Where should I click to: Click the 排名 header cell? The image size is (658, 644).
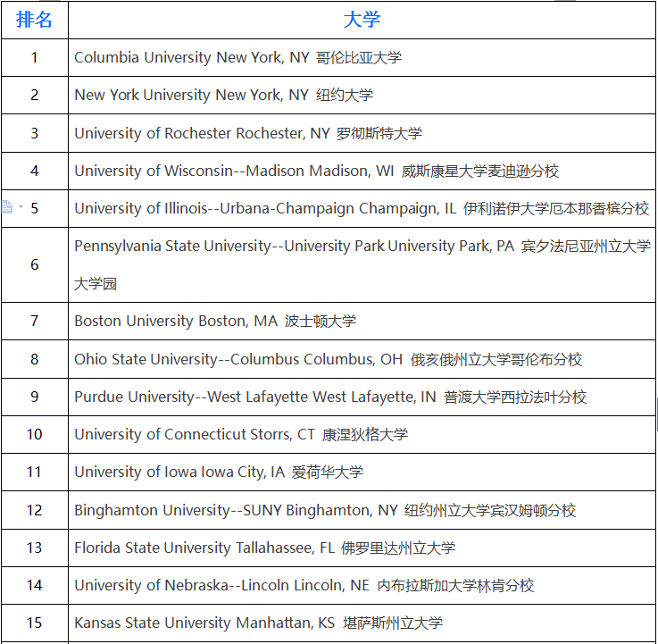pos(35,20)
